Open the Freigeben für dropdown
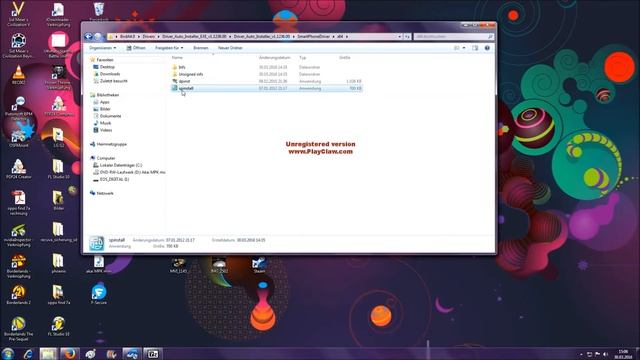 click(169, 48)
